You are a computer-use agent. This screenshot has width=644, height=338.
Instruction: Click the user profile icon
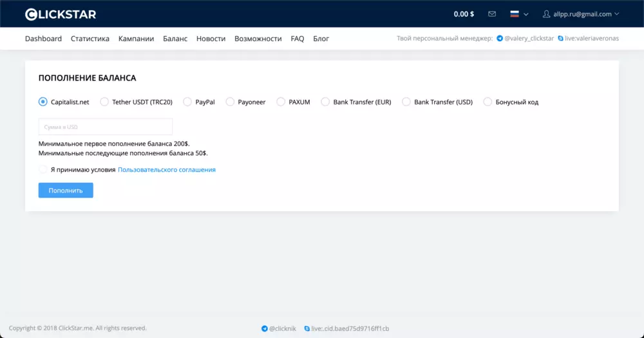[x=546, y=14]
